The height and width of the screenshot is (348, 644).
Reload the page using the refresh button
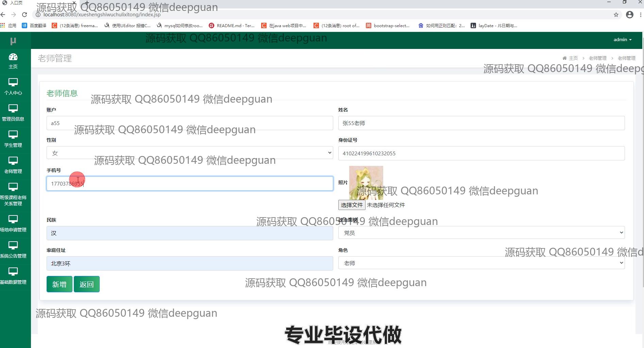coord(24,15)
